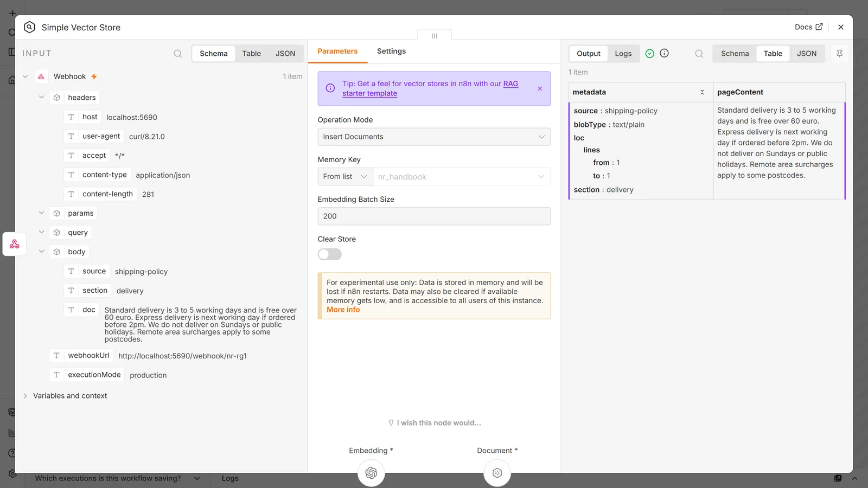
Task: Open the Memory Key 'From list' selector
Action: click(346, 177)
